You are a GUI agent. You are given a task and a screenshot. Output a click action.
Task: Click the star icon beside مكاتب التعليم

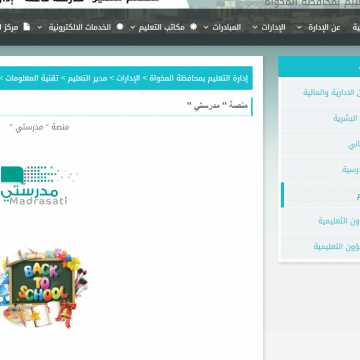click(193, 27)
